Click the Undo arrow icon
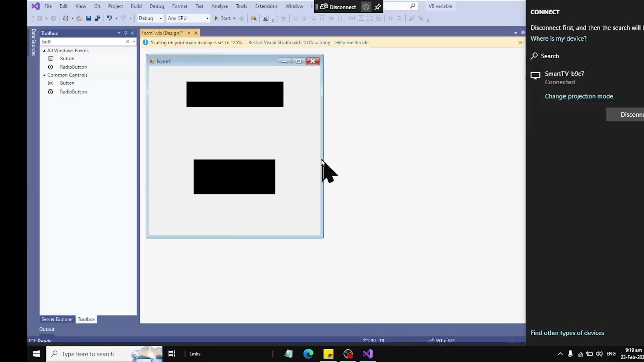 click(x=109, y=18)
